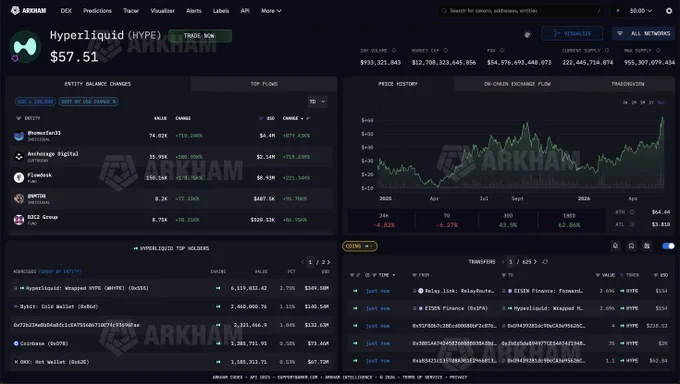Switch to the Top Flows tab

click(264, 84)
